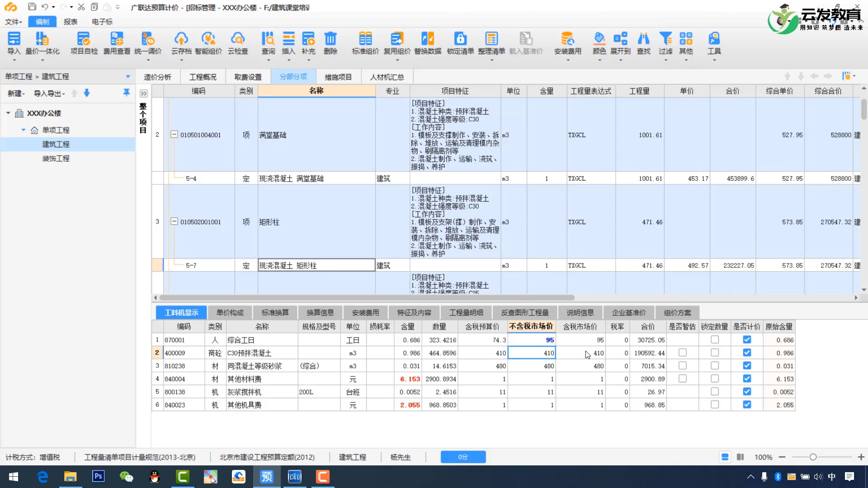Click the 云存档 cloud archive icon

coord(181,43)
